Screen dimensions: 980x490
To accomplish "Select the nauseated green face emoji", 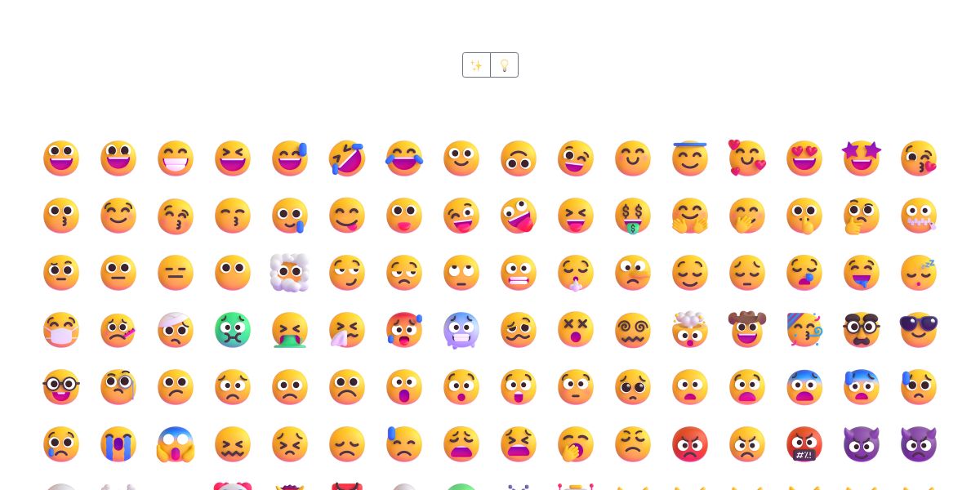I will tap(233, 330).
